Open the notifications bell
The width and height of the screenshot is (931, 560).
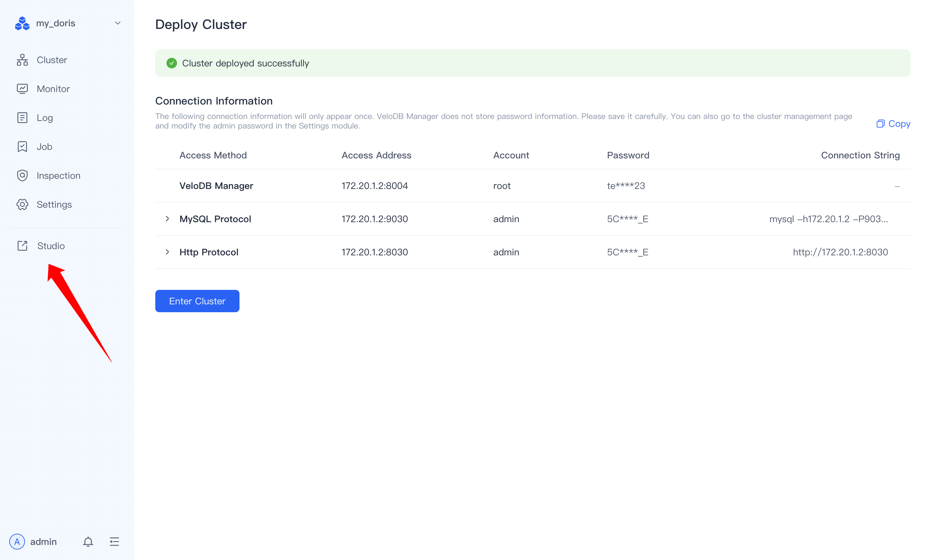(88, 542)
